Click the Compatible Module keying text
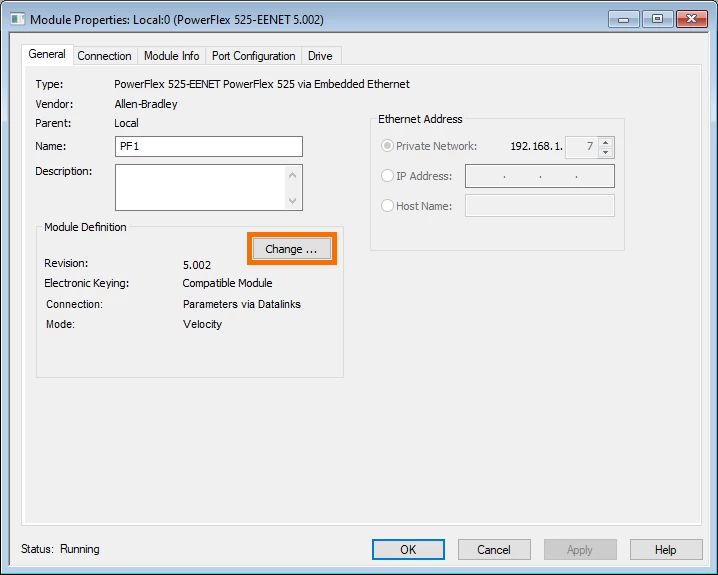718x575 pixels. coord(227,283)
